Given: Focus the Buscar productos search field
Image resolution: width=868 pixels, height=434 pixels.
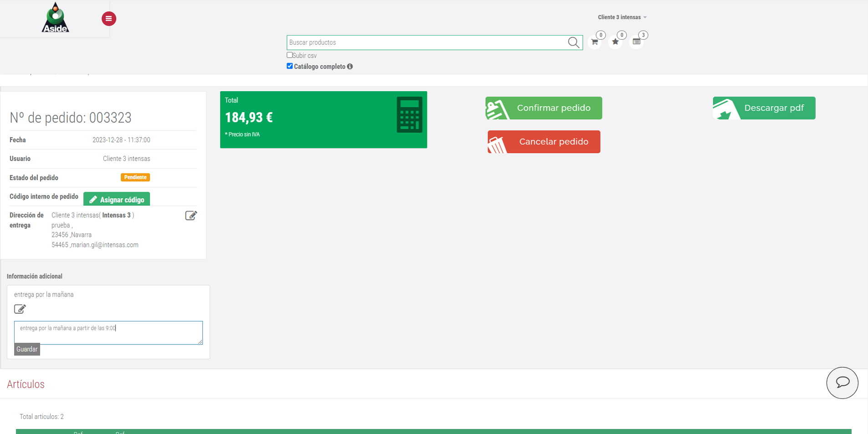Looking at the screenshot, I should pyautogui.click(x=426, y=42).
